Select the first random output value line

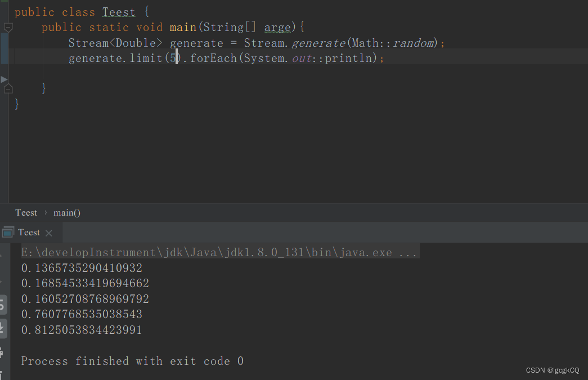[x=81, y=268]
